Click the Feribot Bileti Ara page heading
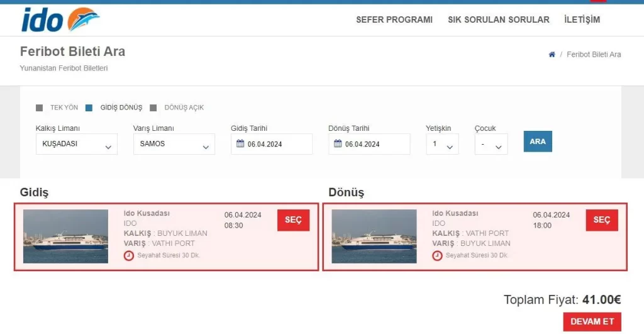644x334 pixels. [73, 52]
